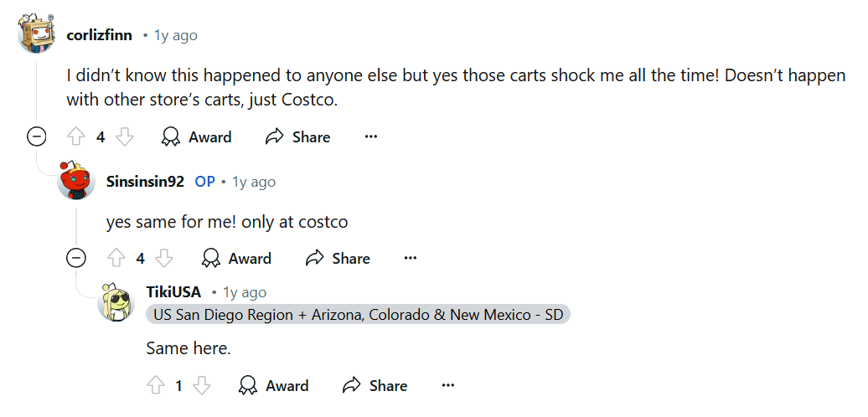
Task: Give an Award to corlizfinn's comment
Action: point(196,136)
